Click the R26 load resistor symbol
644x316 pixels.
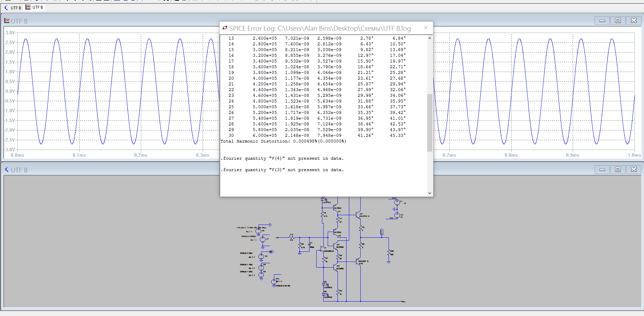[x=389, y=252]
